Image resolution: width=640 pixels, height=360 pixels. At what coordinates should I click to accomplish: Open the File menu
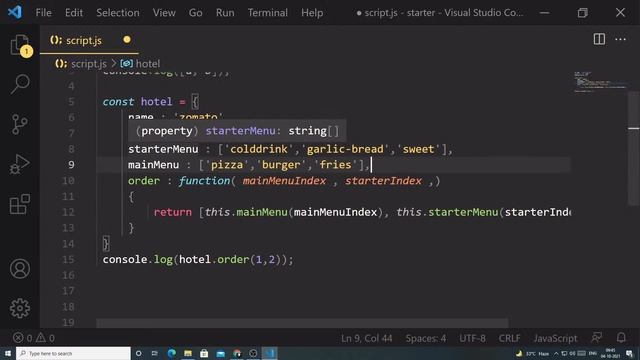click(43, 13)
